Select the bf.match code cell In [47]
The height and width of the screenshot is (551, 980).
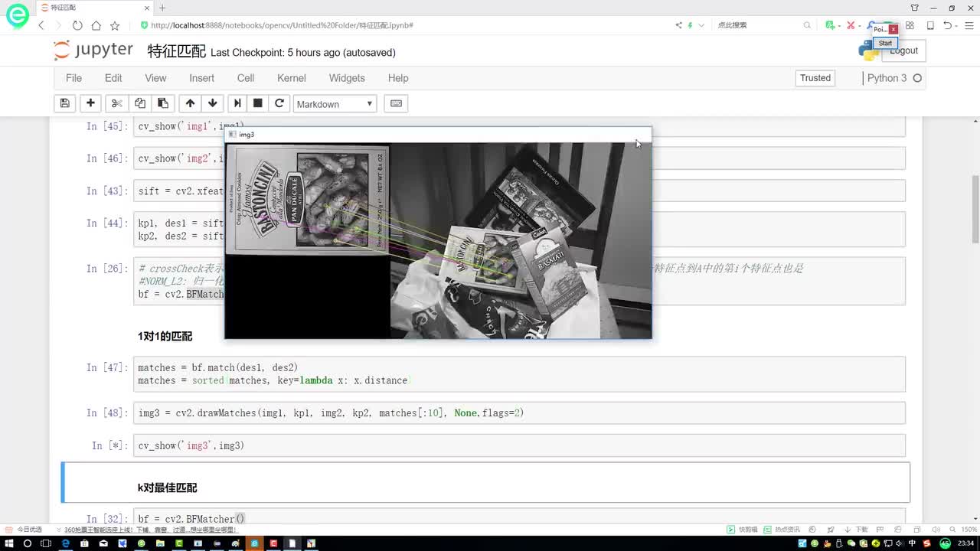tap(519, 374)
